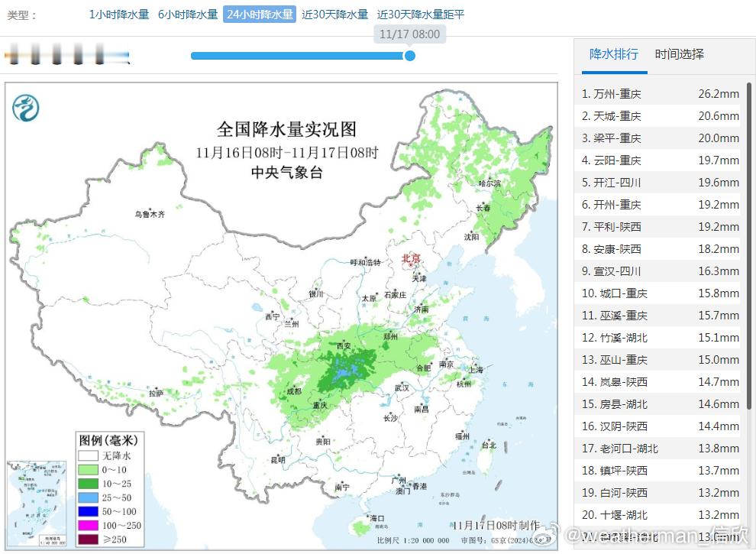Image resolution: width=756 pixels, height=554 pixels.
Task: Click the blue time slider handle
Action: tap(409, 56)
